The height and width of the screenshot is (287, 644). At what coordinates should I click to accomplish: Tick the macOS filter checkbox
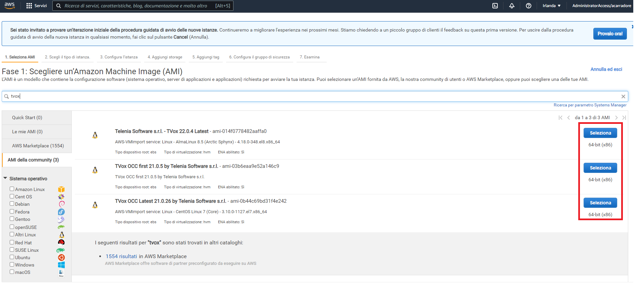coord(12,272)
